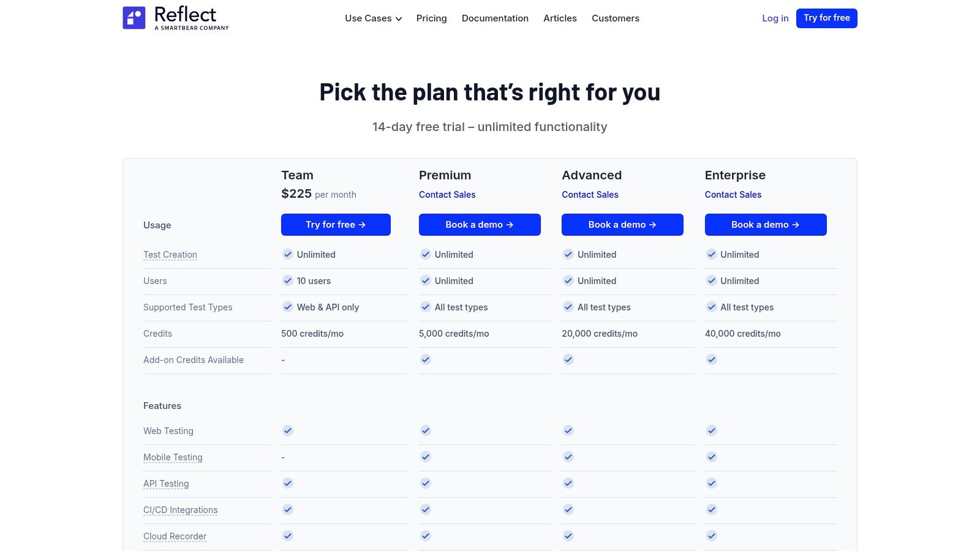The image size is (980, 551).
Task: Open the Pricing menu item
Action: [x=431, y=18]
